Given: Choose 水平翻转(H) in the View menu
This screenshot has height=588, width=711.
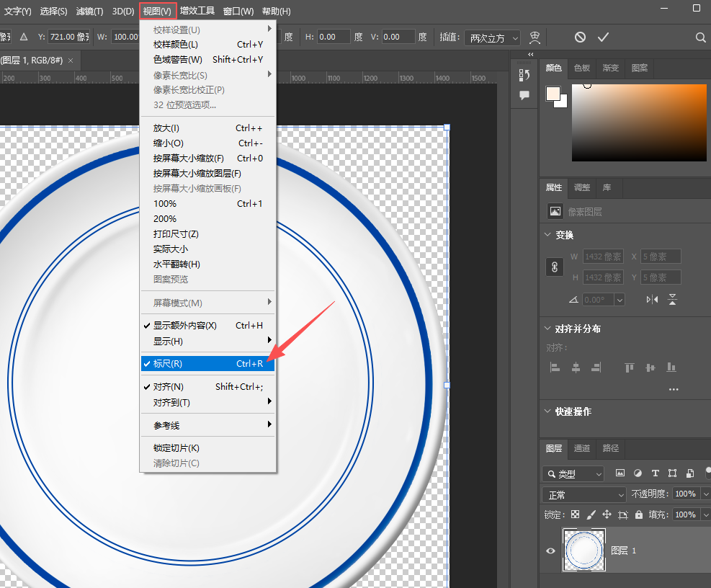Looking at the screenshot, I should pos(208,264).
